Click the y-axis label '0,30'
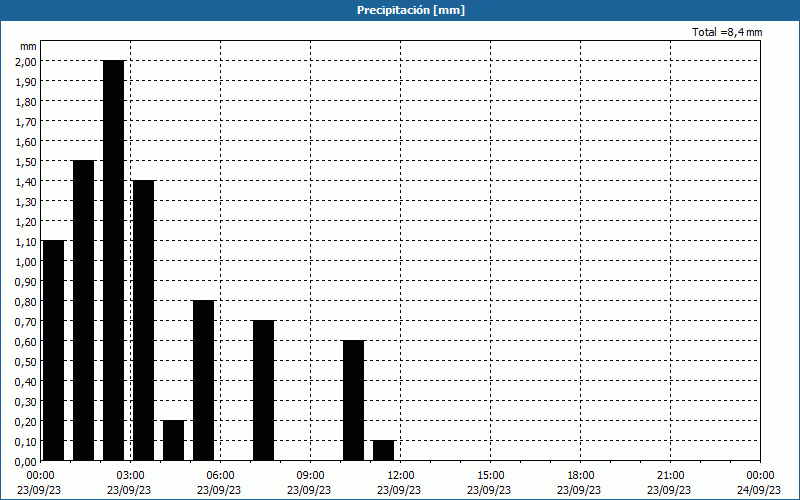The image size is (800, 500). (28, 402)
